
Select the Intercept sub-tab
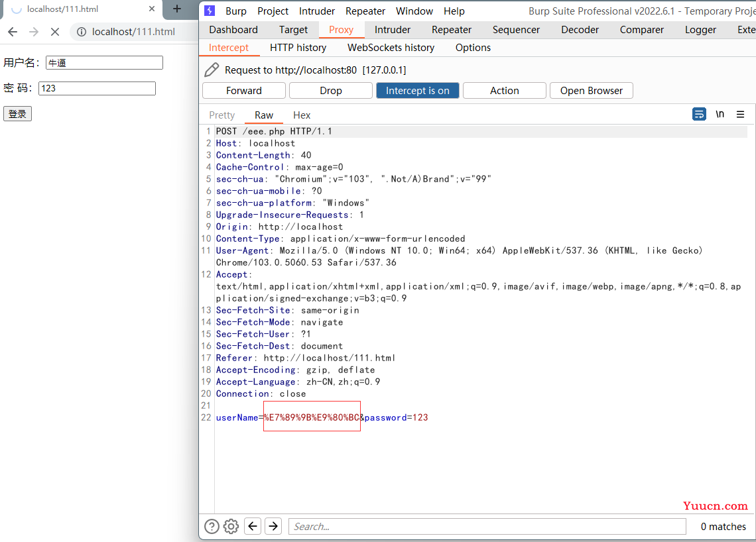point(229,48)
